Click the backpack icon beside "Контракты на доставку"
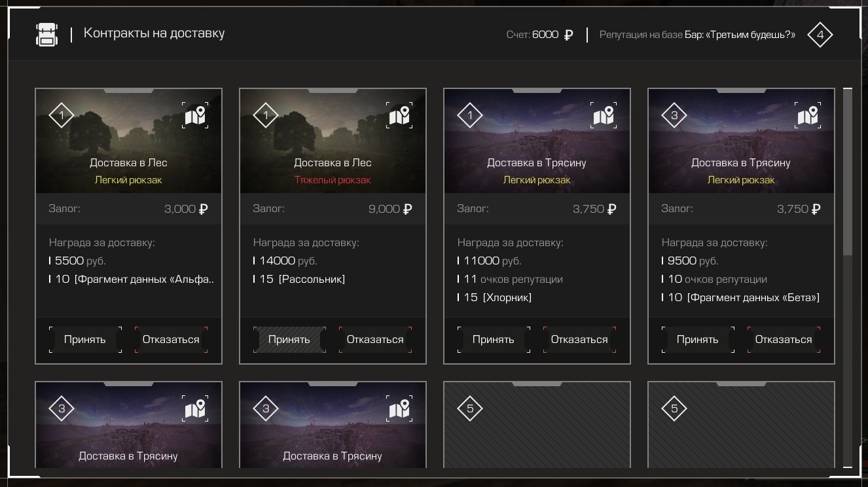 click(47, 34)
